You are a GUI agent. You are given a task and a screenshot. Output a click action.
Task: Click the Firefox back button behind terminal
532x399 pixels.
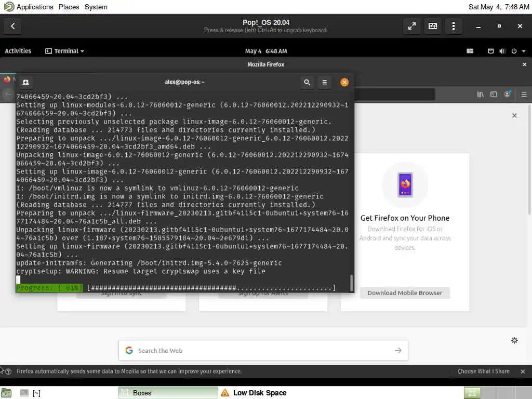point(8,95)
